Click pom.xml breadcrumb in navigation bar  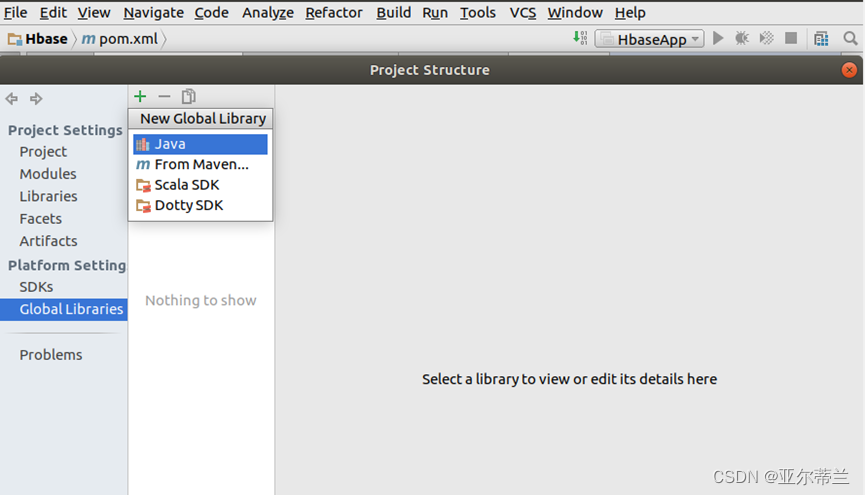pos(120,39)
